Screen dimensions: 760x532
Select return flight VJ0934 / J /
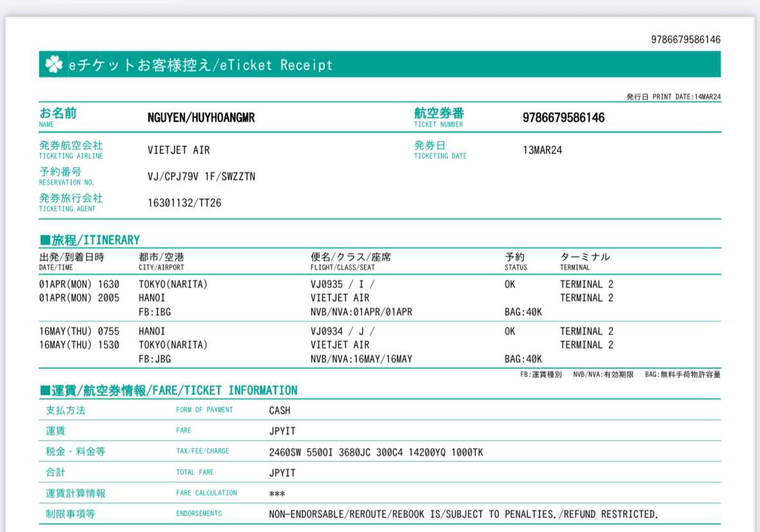point(342,331)
